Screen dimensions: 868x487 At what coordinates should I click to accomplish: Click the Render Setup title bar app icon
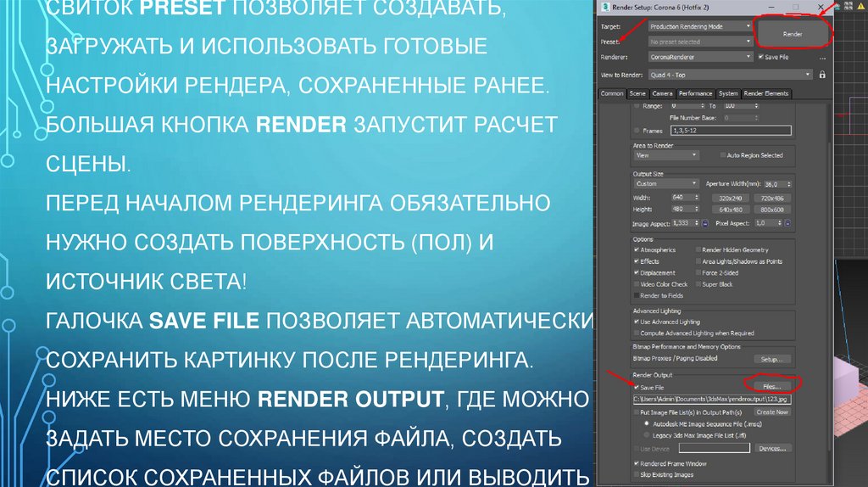(x=605, y=7)
